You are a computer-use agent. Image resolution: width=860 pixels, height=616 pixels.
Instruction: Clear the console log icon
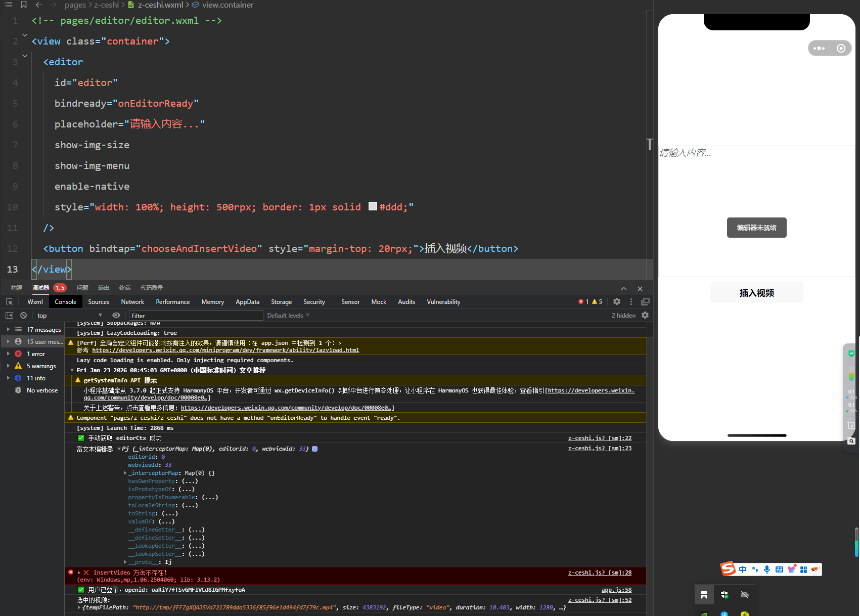(x=23, y=315)
